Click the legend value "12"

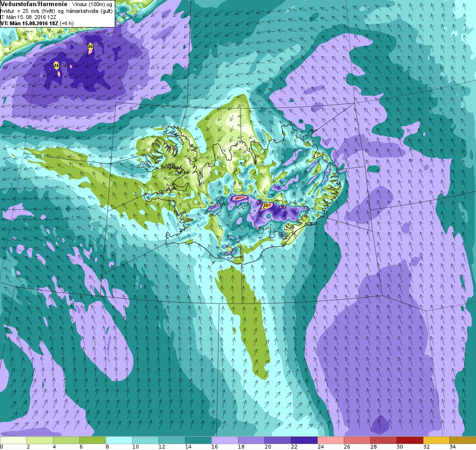pos(162,447)
